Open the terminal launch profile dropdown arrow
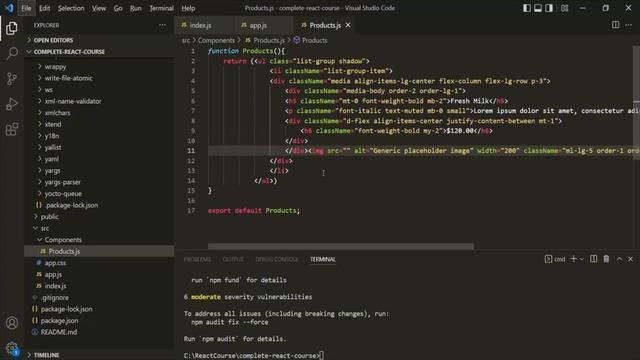640x360 pixels. point(582,259)
